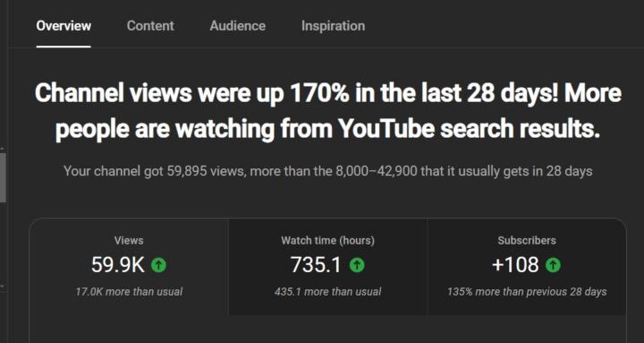Screen dimensions: 644x343
Task: Click green up-arrow icon beside +108 subscribers
Action: [x=553, y=265]
